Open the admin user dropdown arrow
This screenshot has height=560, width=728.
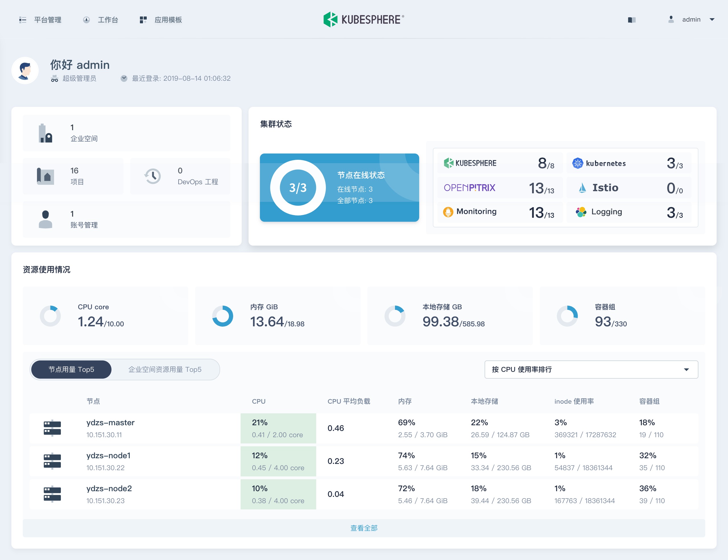712,20
